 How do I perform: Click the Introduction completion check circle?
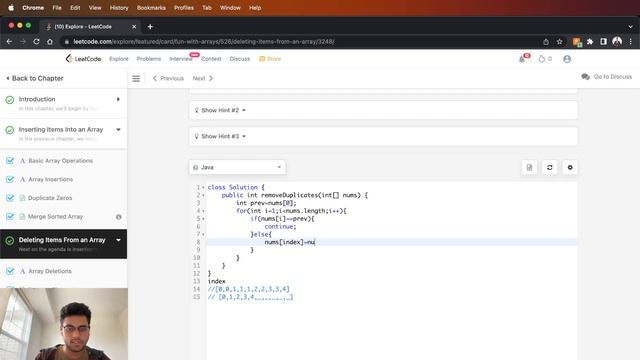[x=10, y=100]
